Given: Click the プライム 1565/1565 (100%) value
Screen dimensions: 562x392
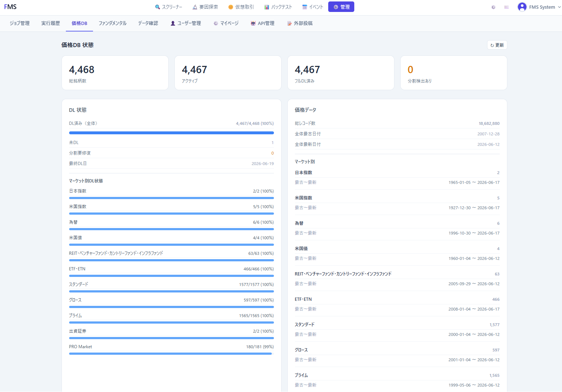Looking at the screenshot, I should pos(257,316).
